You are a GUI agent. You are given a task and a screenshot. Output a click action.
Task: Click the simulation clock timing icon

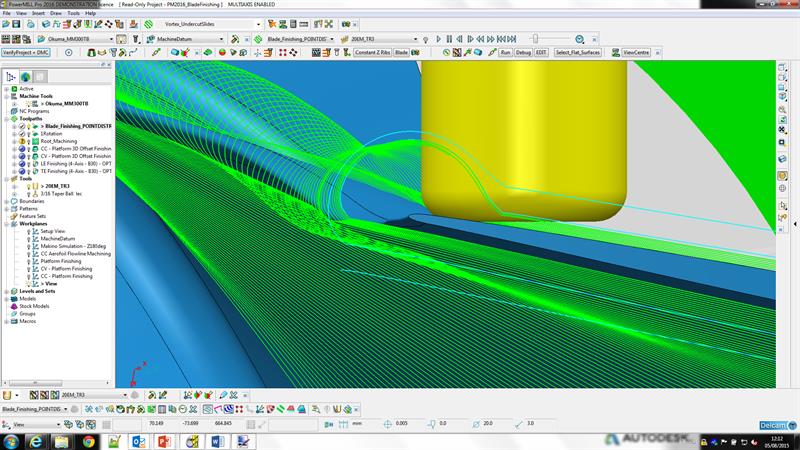[580, 39]
